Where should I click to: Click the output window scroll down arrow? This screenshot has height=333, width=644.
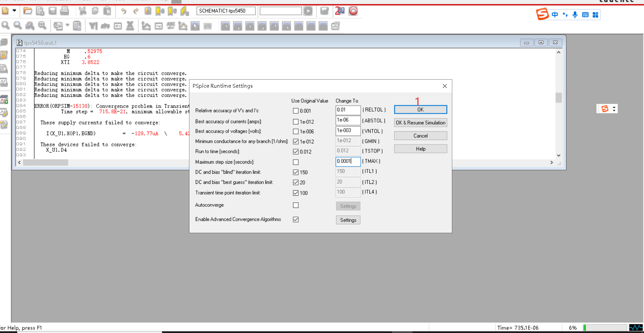click(x=558, y=156)
